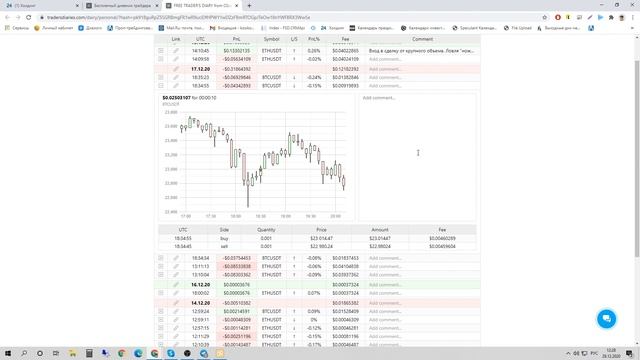Click pencil edit icon in 12:59:11 row
The width and height of the screenshot is (640, 360).
[176, 320]
